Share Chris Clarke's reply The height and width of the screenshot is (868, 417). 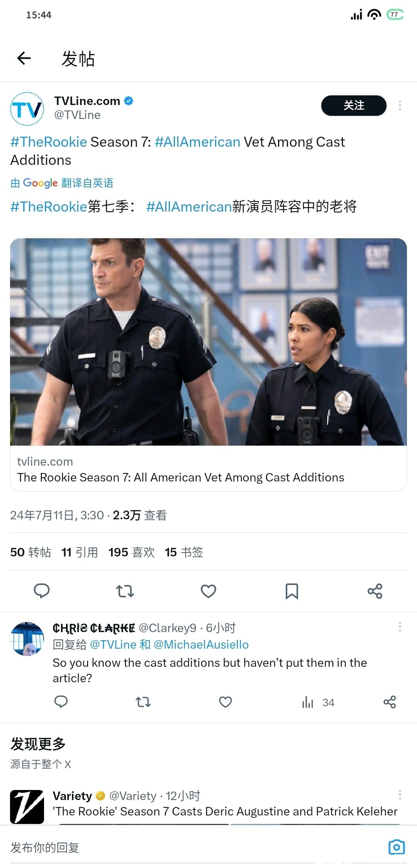pos(390,702)
